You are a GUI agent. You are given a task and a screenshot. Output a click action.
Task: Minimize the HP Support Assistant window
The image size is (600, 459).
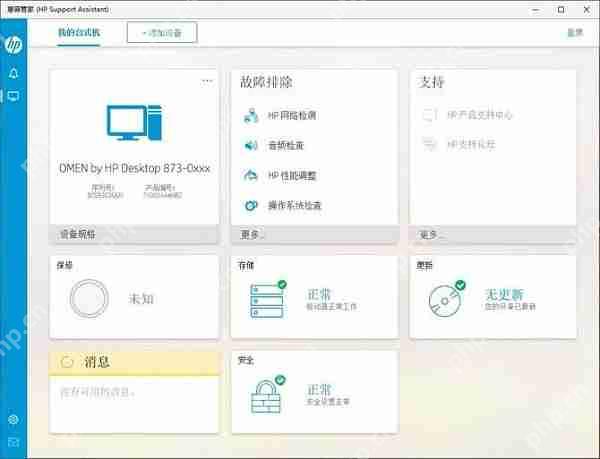(x=536, y=10)
